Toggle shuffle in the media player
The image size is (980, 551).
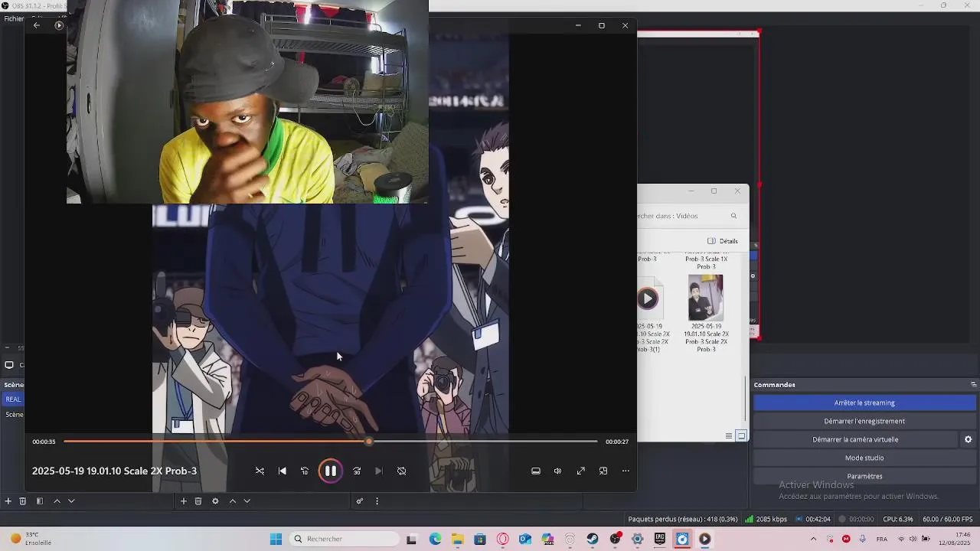(x=260, y=471)
